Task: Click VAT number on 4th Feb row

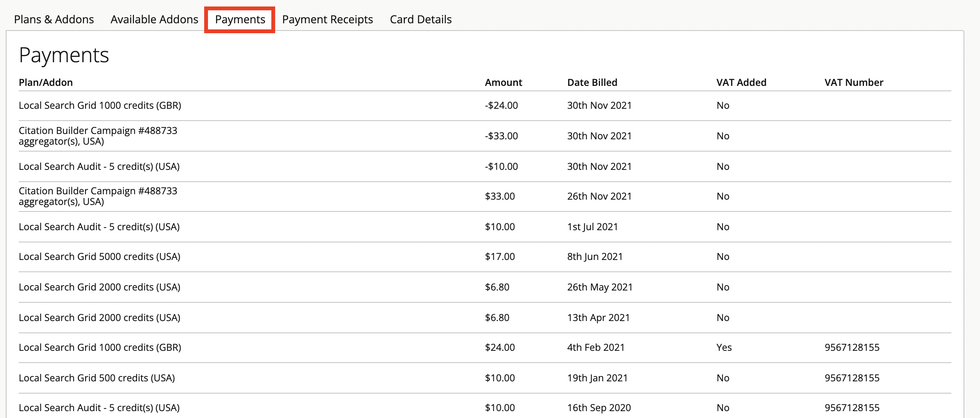Action: coord(852,347)
